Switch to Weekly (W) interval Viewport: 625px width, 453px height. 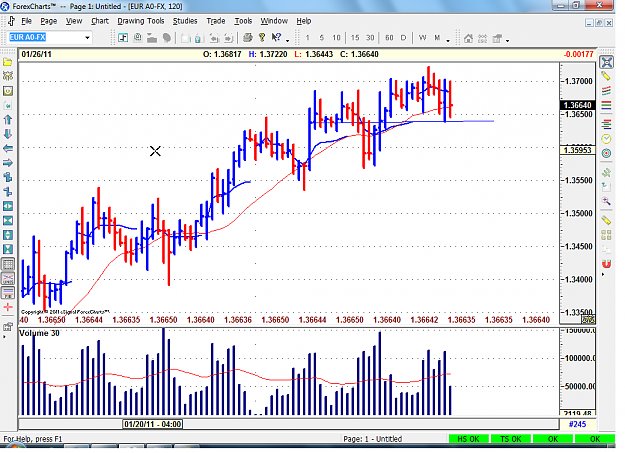click(x=423, y=38)
